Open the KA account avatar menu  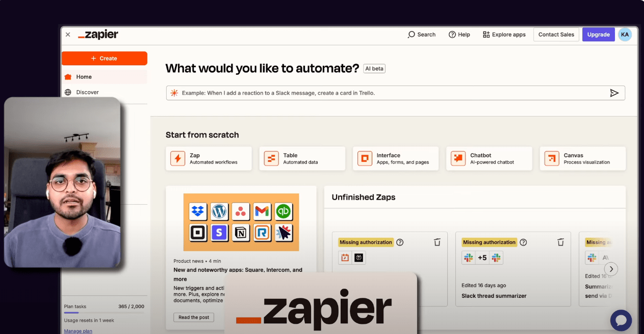pyautogui.click(x=625, y=35)
